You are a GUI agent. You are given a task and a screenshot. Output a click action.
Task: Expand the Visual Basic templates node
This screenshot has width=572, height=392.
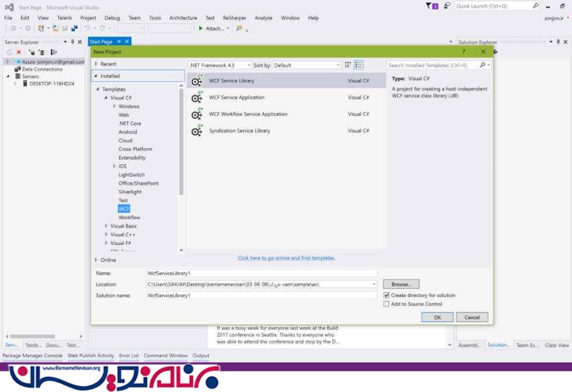tap(106, 226)
